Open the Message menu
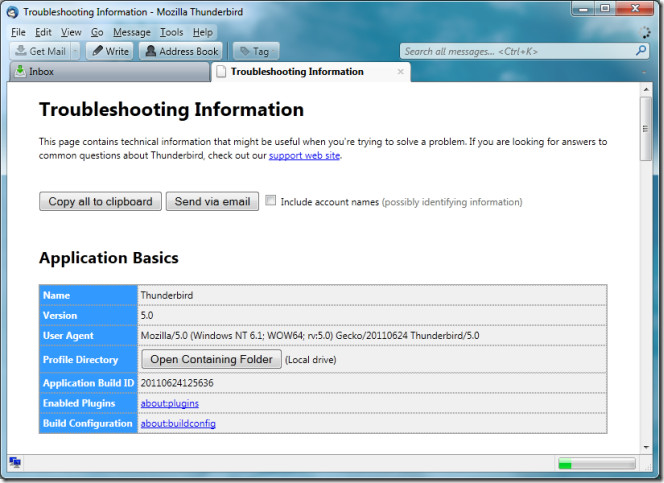664x483 pixels. (132, 32)
